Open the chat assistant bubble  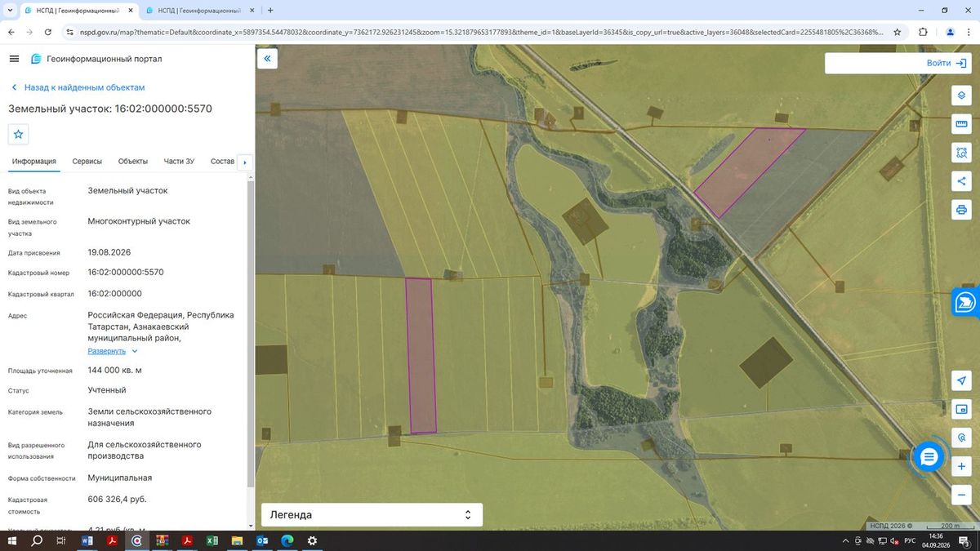point(929,457)
